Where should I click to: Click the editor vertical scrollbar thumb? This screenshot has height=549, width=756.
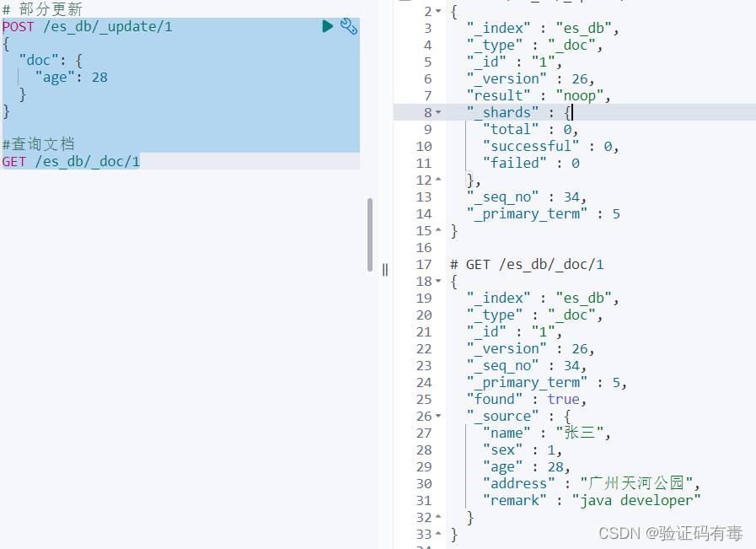pyautogui.click(x=370, y=234)
